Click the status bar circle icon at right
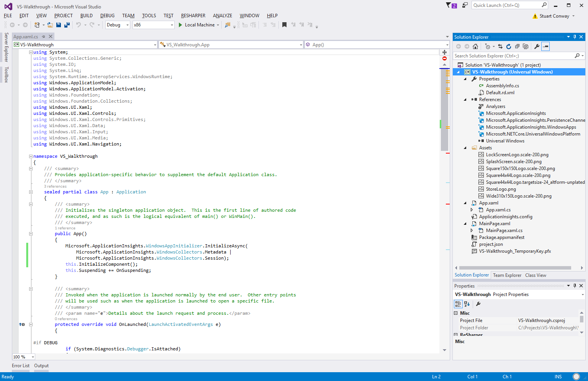The height and width of the screenshot is (381, 588). click(x=576, y=377)
